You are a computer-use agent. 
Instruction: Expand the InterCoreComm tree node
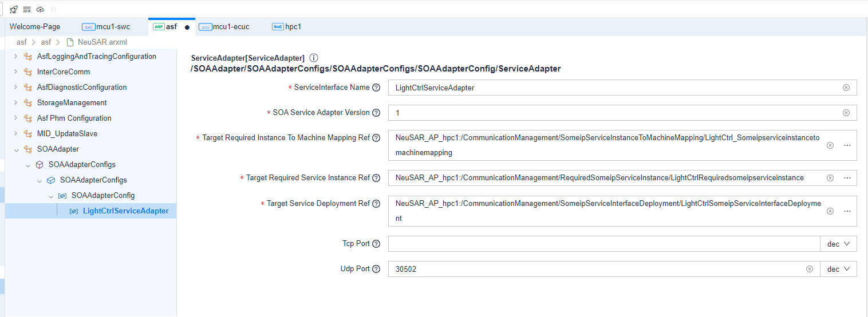coord(16,72)
